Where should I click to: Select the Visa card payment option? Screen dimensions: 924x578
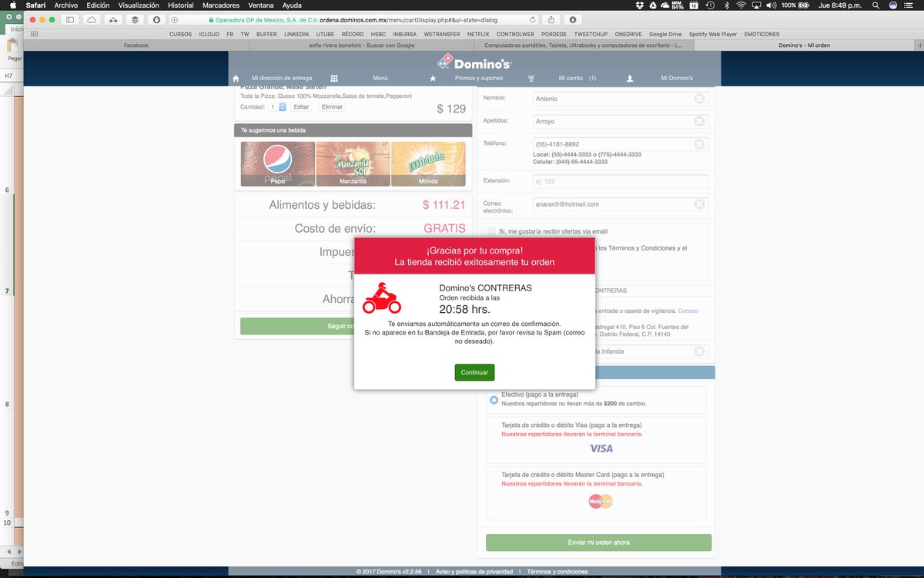point(595,439)
